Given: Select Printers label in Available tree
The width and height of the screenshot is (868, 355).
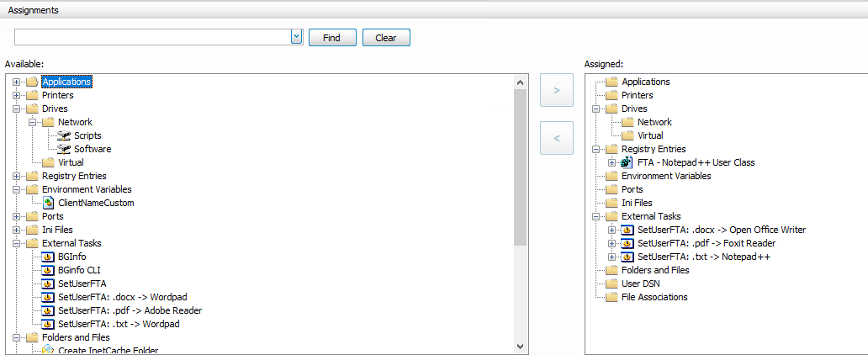Looking at the screenshot, I should [x=57, y=95].
